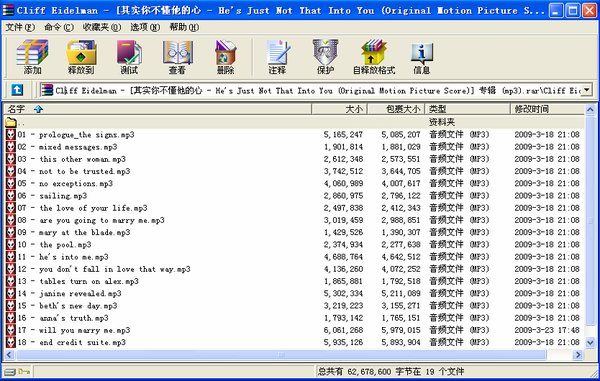Click date 2009-3-23 17:48
The image size is (600, 381).
547,330
